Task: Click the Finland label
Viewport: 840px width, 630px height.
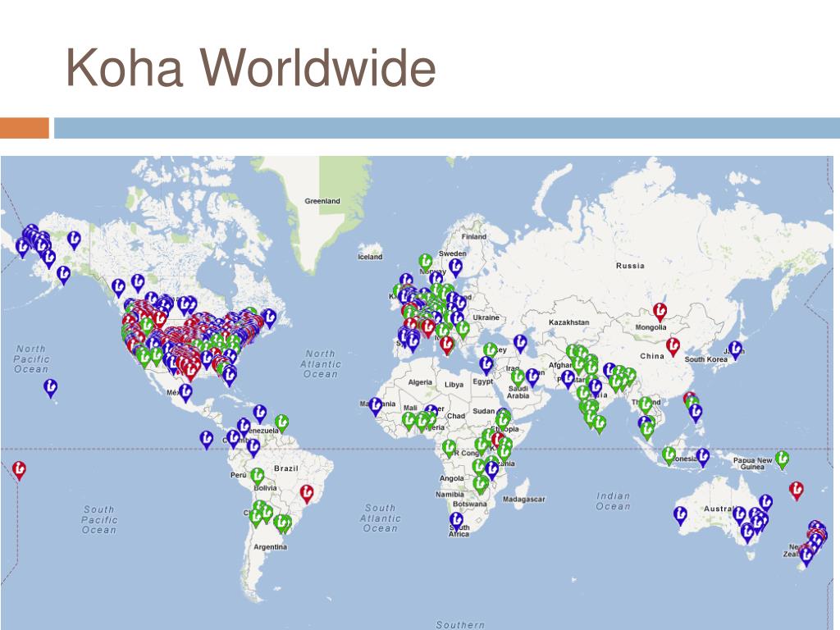Action: (x=473, y=236)
